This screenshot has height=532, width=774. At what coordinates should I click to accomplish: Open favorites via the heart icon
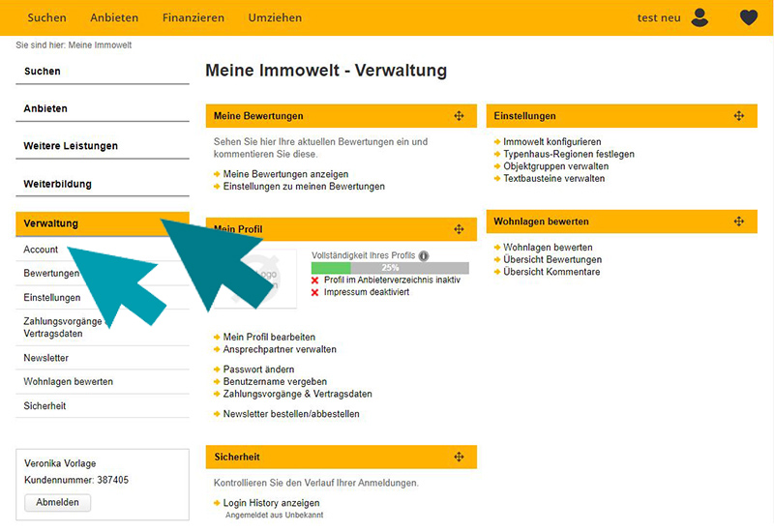pos(749,17)
